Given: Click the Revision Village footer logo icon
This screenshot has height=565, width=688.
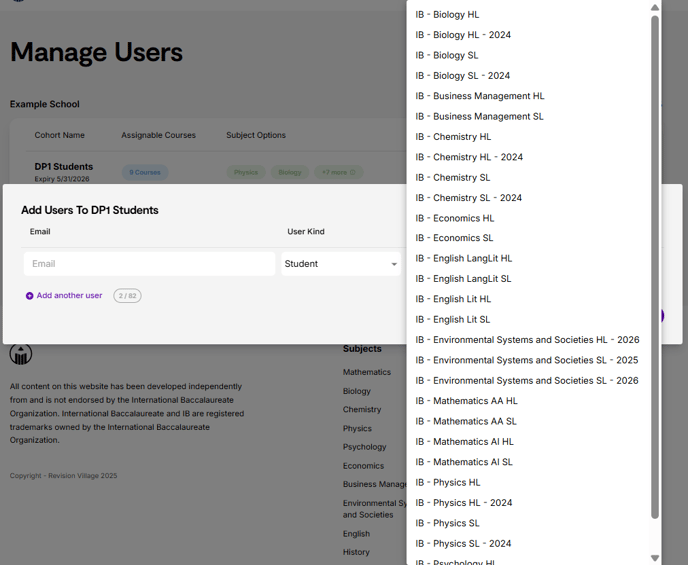Looking at the screenshot, I should [x=21, y=354].
